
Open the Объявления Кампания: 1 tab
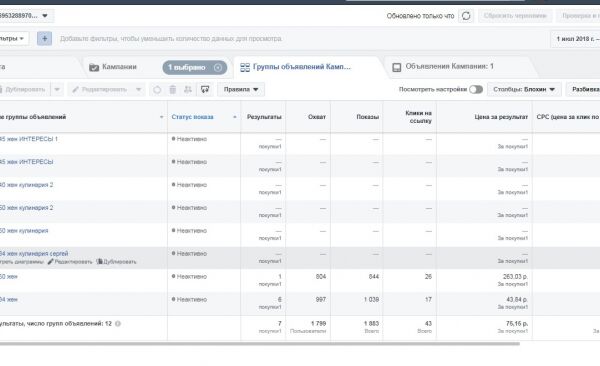click(x=450, y=67)
